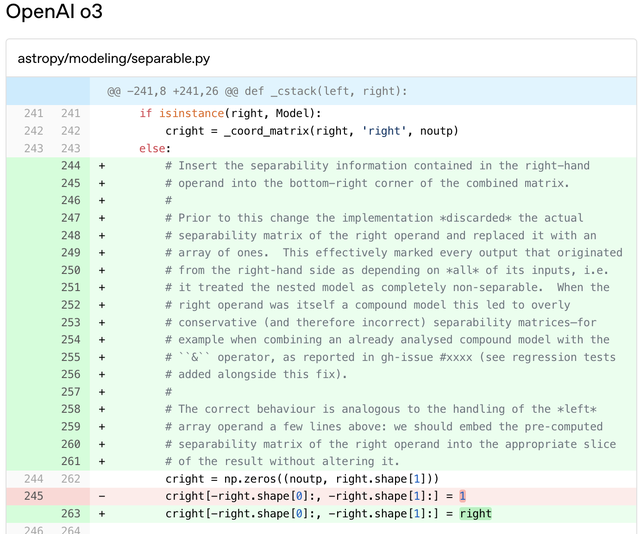
Task: Click the plus marker on line 257
Action: click(x=102, y=392)
